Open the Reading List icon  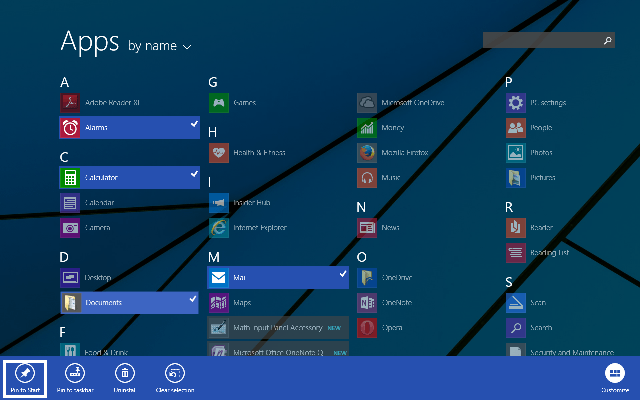(516, 253)
